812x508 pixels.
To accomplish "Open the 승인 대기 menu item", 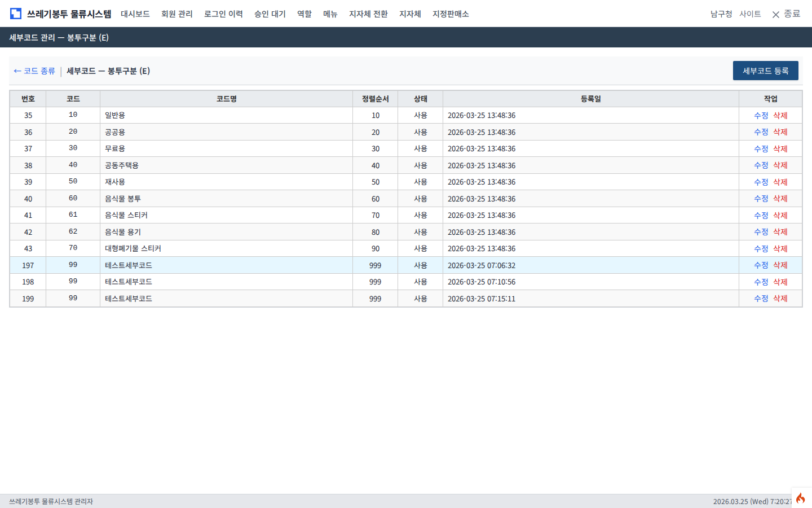I will [x=270, y=14].
